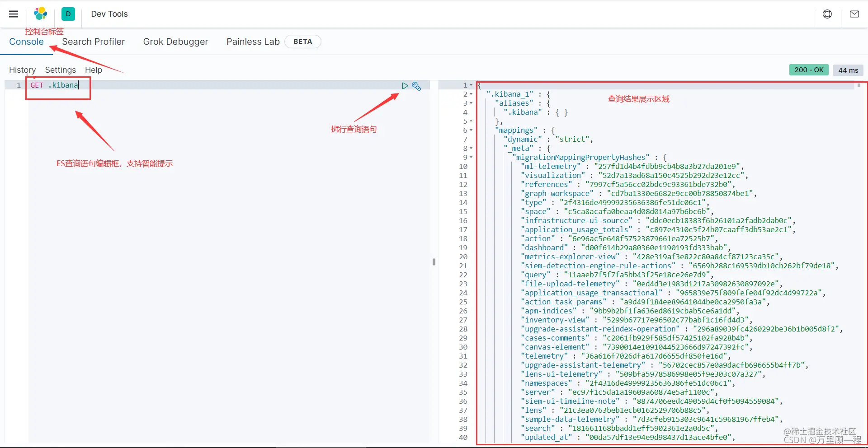Screen dimensions: 868x448
Task: Collapse the _meta fold on line 8
Action: coord(471,148)
